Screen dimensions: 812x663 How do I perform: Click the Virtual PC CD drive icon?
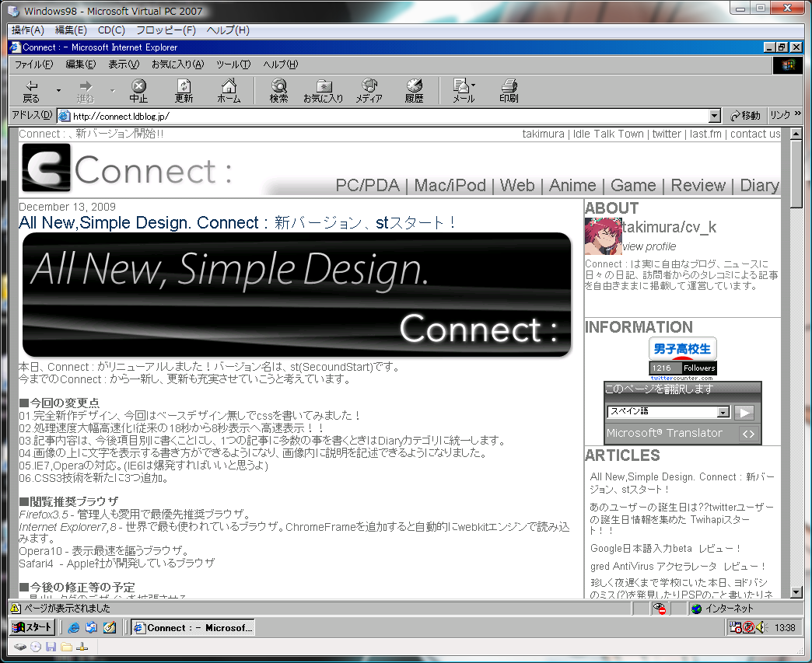pyautogui.click(x=36, y=647)
